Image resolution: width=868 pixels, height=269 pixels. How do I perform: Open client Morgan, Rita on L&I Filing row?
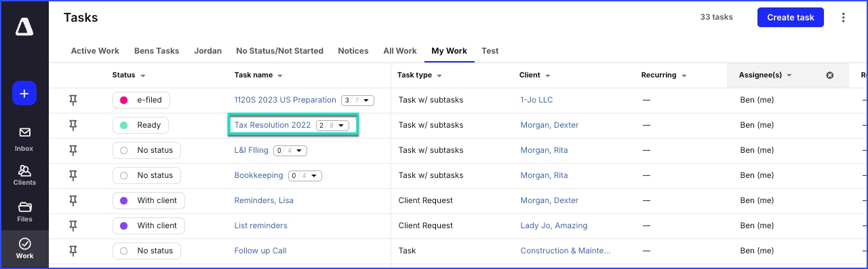point(544,150)
